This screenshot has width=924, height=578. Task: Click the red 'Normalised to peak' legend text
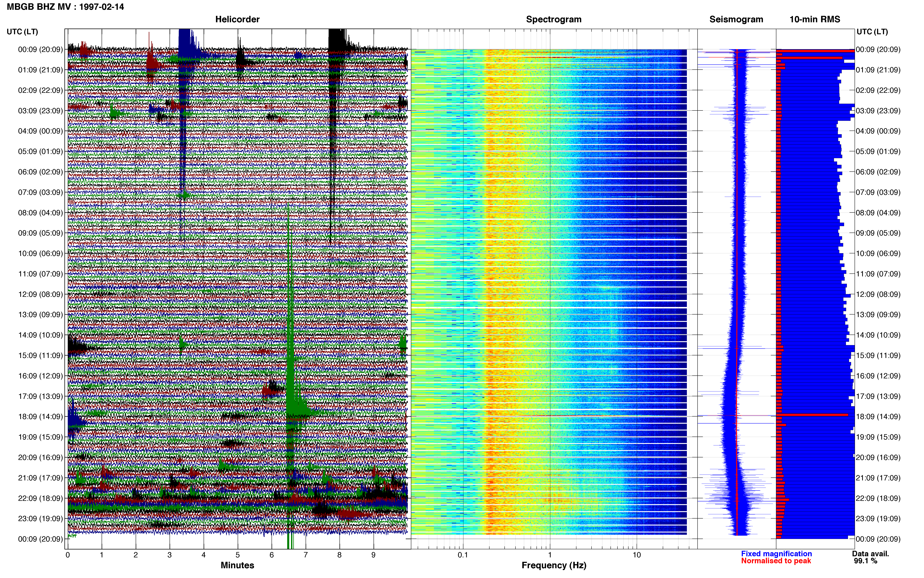pyautogui.click(x=776, y=561)
